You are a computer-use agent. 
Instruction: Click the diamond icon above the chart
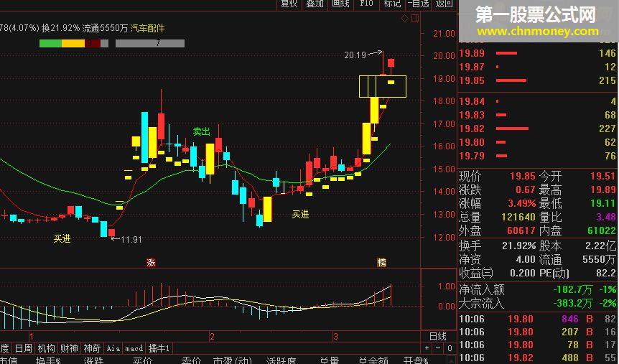pos(404,19)
